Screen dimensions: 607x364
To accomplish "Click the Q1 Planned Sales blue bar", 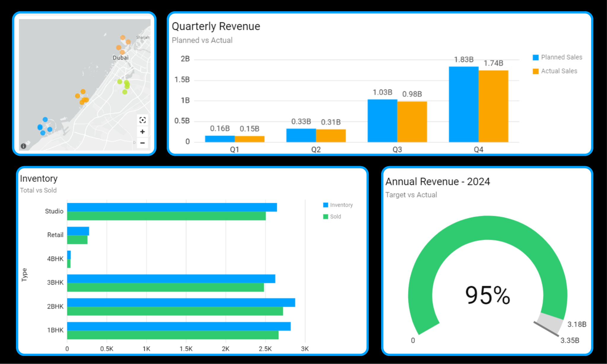I will (220, 139).
